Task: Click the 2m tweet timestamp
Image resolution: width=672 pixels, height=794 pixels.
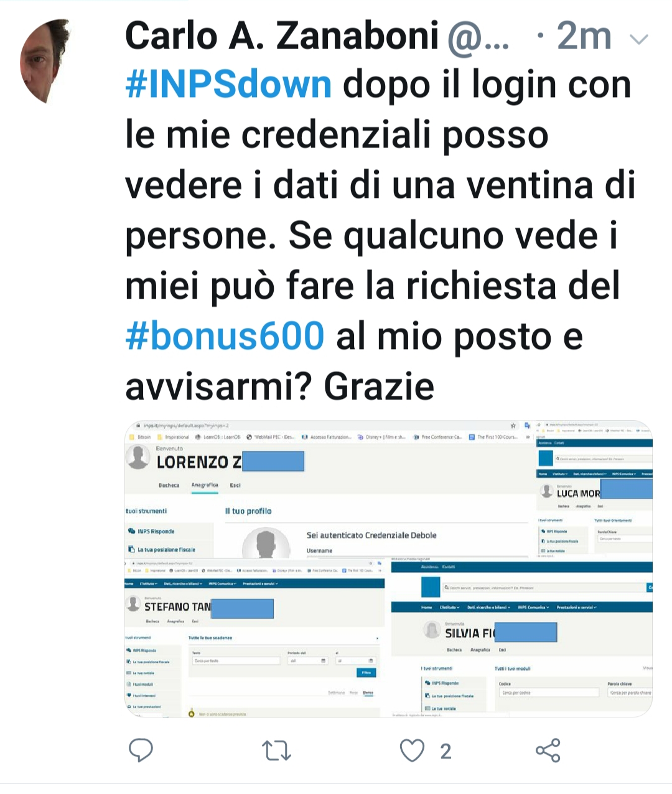Action: coord(584,36)
